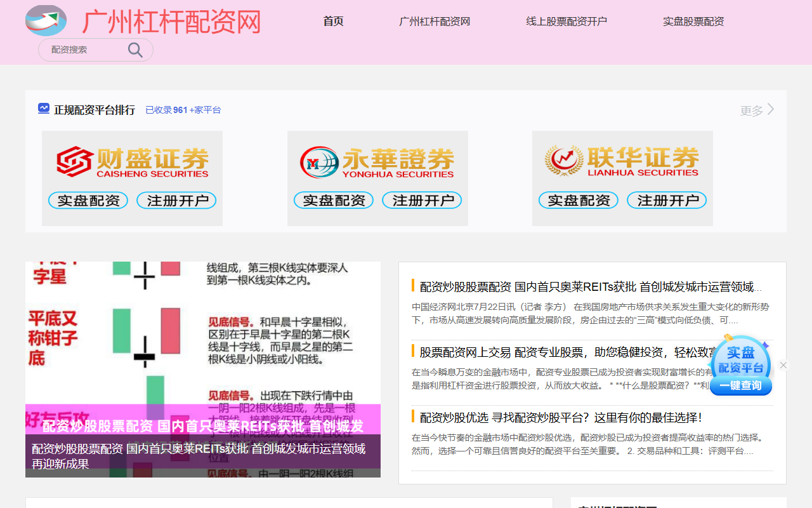Click the 更多 chevron arrow
This screenshot has height=508, width=812.
(x=771, y=109)
